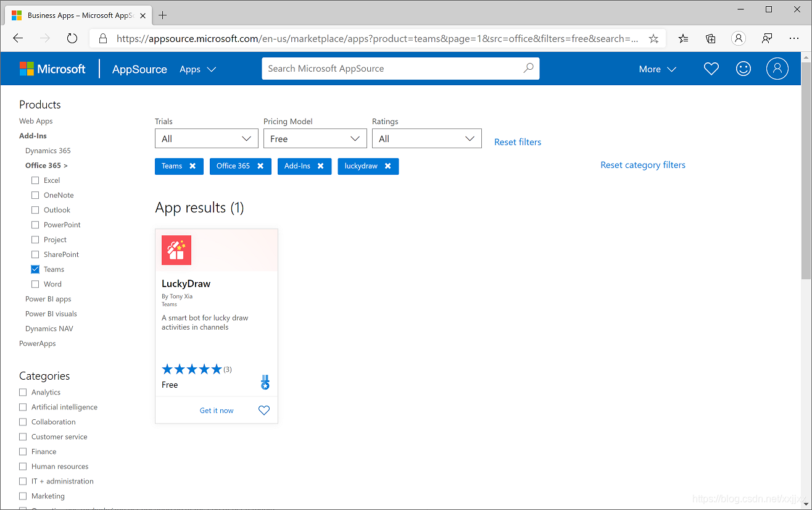Click Get it now for LuckyDraw
The width and height of the screenshot is (812, 510).
(217, 411)
